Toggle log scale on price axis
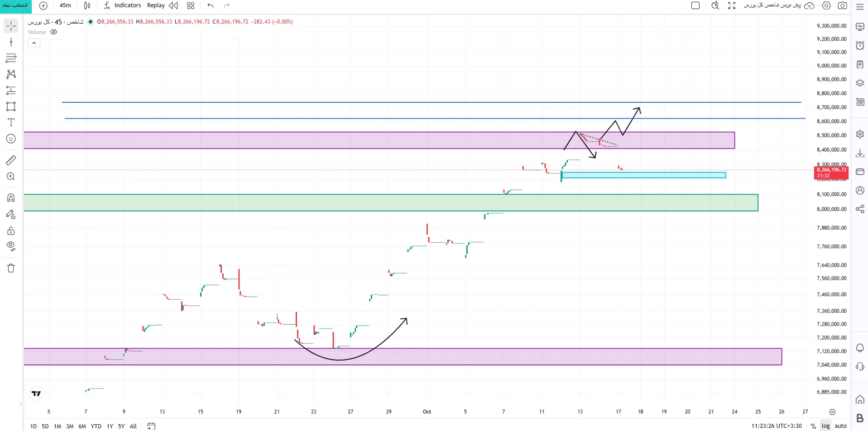Screen dimensions: 868x431 pos(826,426)
